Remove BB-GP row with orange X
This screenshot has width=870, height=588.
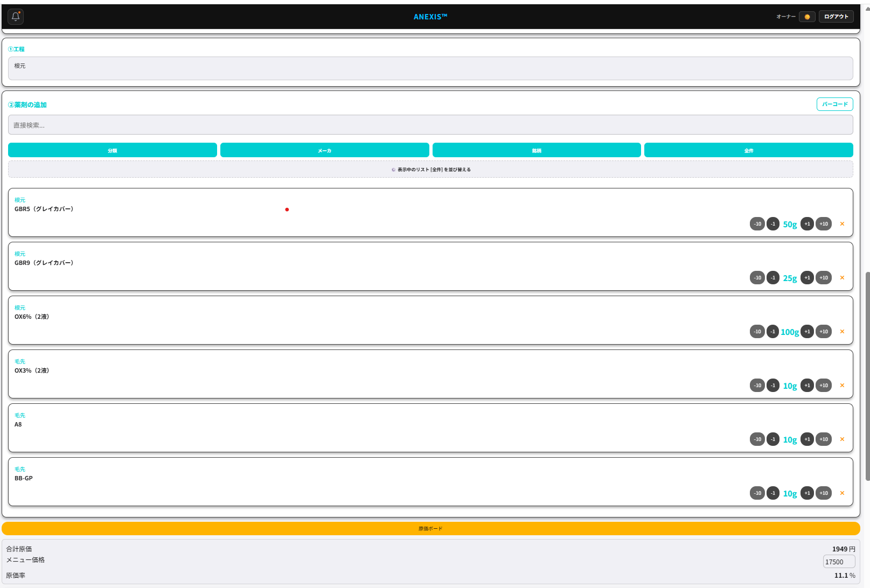(842, 493)
